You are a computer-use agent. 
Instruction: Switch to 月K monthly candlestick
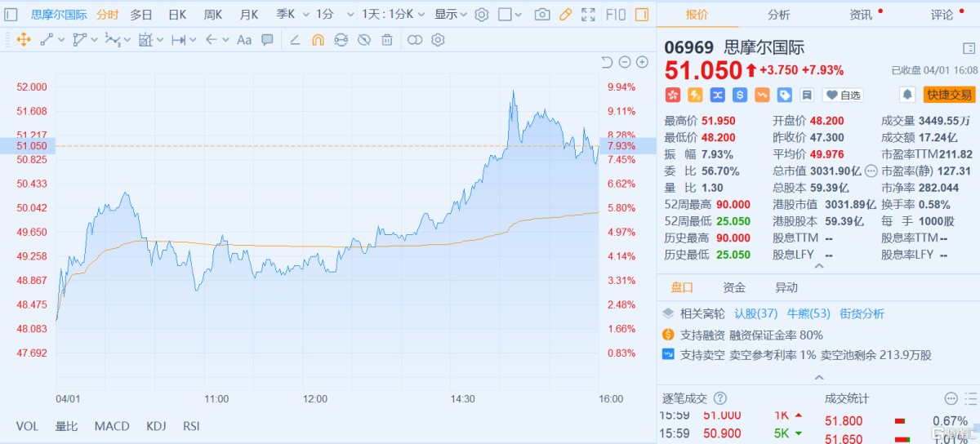249,14
